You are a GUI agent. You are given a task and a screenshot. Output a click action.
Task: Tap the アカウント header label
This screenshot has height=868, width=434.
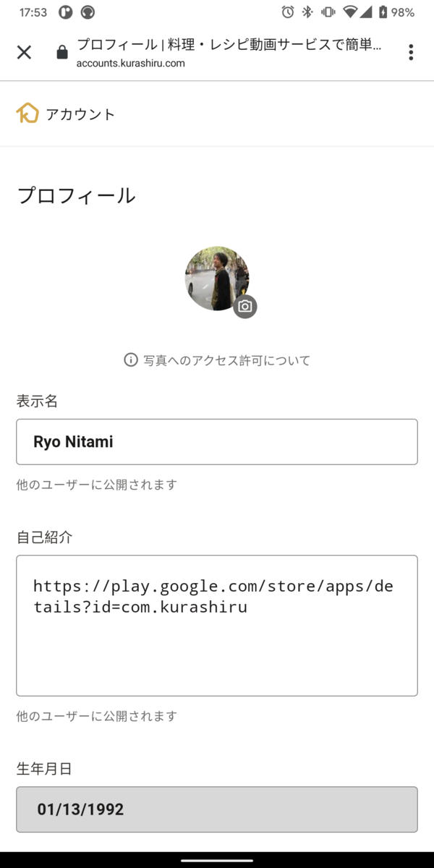pos(78,113)
